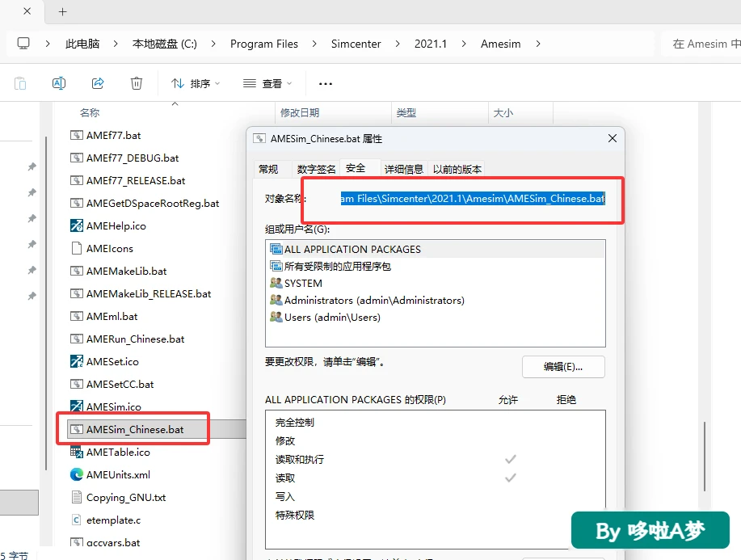Click the rename icon in toolbar
This screenshot has width=741, height=560.
[x=59, y=84]
